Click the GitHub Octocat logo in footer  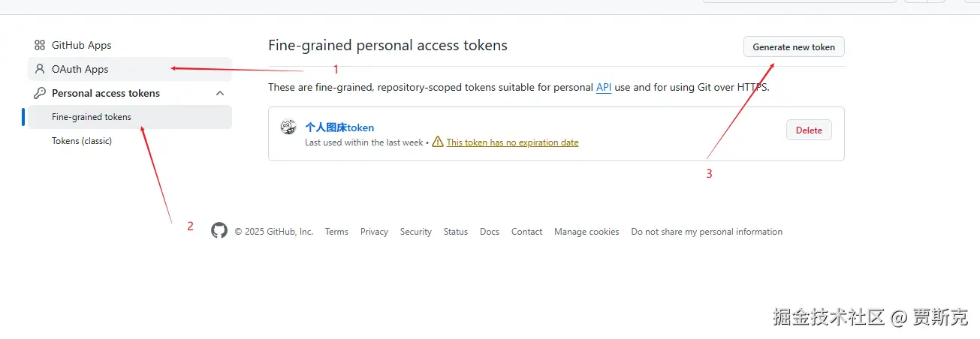click(219, 231)
